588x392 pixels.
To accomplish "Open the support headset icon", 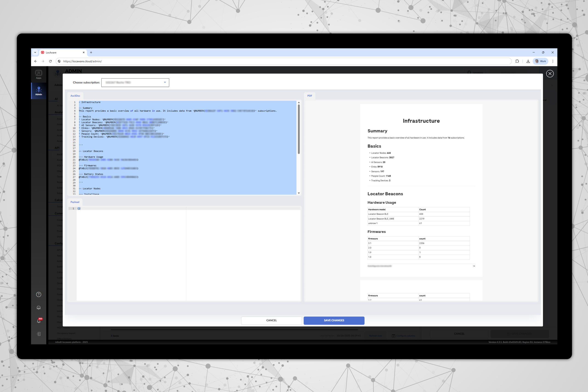I will coord(39,308).
